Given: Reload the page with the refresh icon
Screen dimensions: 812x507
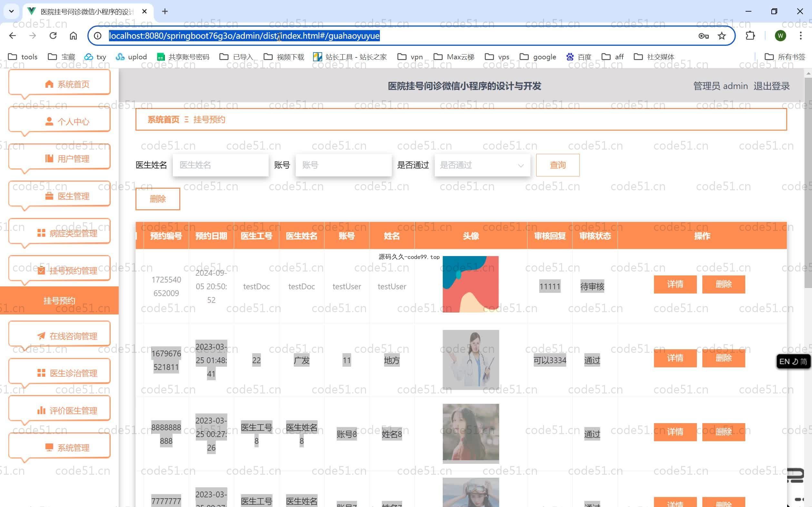Looking at the screenshot, I should 53,35.
